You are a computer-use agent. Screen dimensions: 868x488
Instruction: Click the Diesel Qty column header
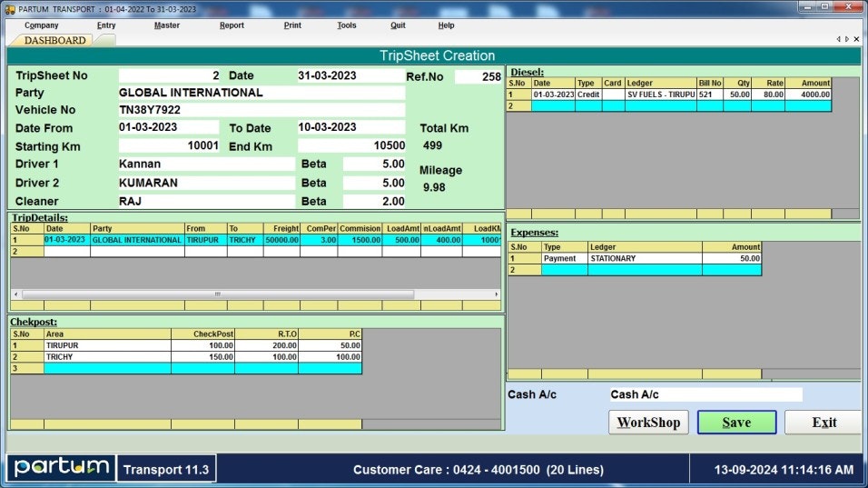[737, 83]
